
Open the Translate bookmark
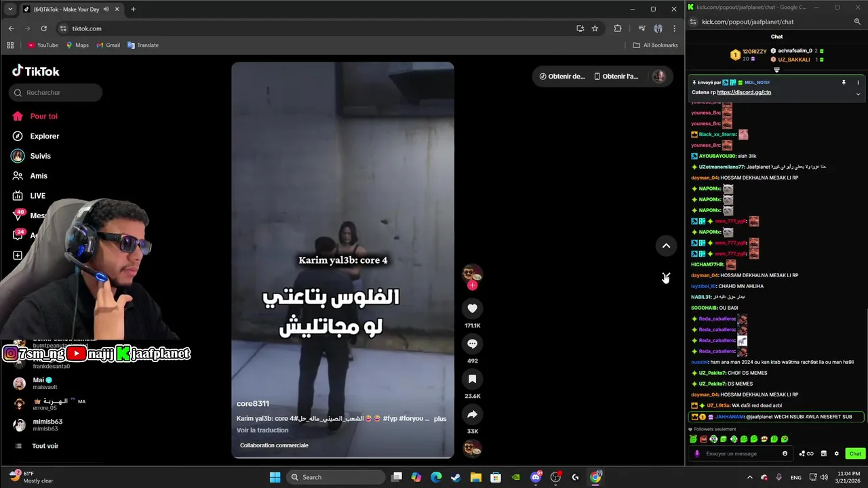point(143,45)
